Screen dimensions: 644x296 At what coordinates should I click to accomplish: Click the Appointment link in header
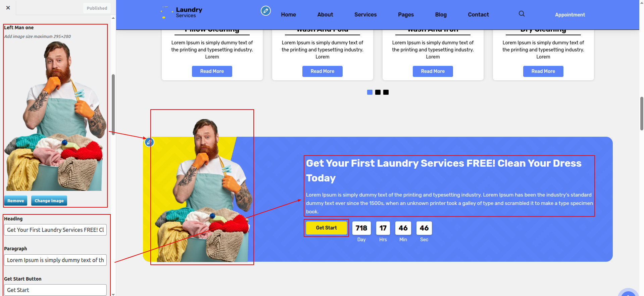[570, 15]
